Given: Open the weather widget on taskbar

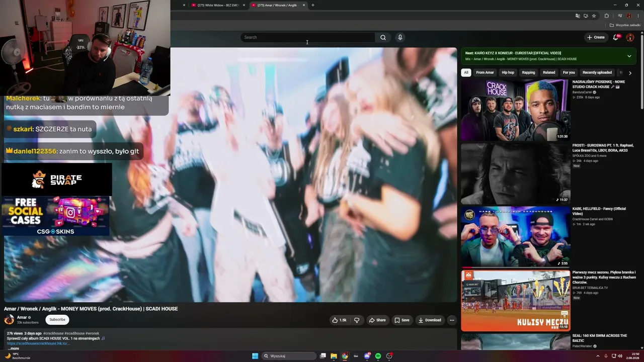Looking at the screenshot, I should point(18,356).
